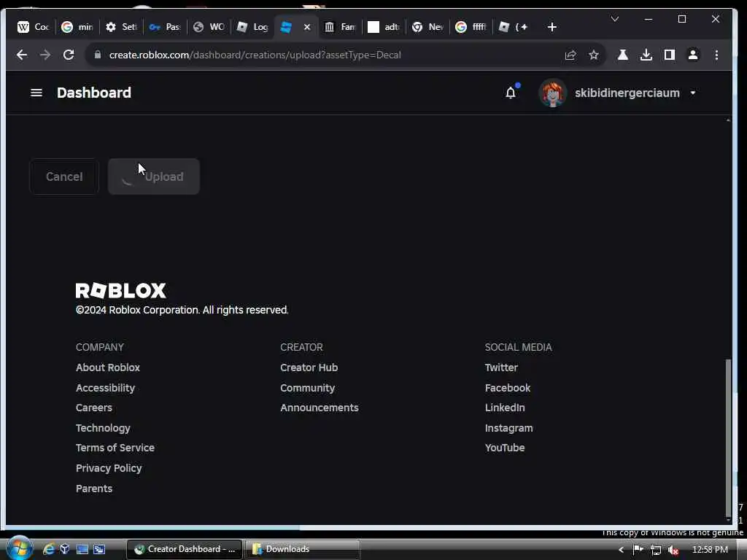Viewport: 747px width, 560px height.
Task: Close the active Roblox tab
Action: (307, 27)
